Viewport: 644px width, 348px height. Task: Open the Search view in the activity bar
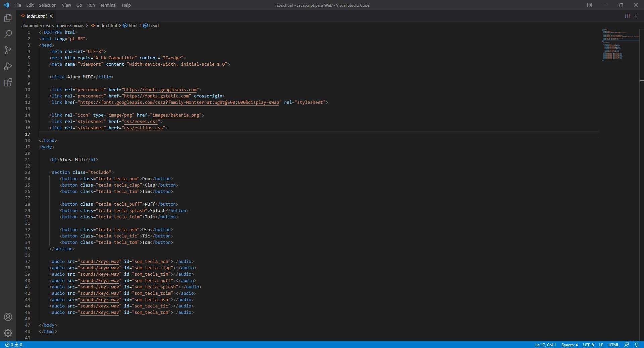click(8, 34)
